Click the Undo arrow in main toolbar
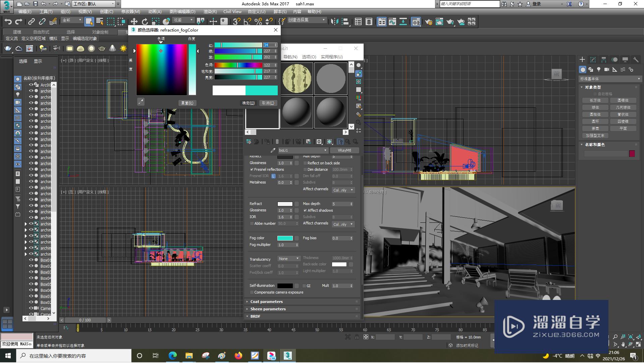 click(x=8, y=22)
